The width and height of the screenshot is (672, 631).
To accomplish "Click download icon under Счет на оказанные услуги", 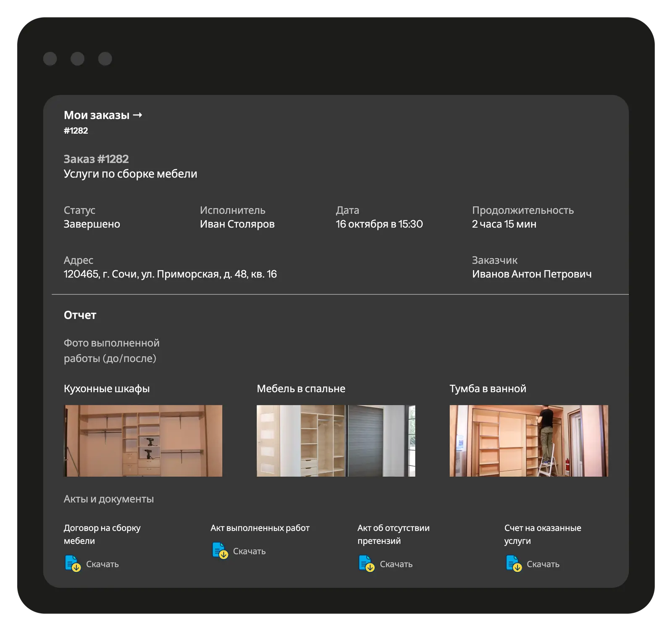I will pos(513,564).
